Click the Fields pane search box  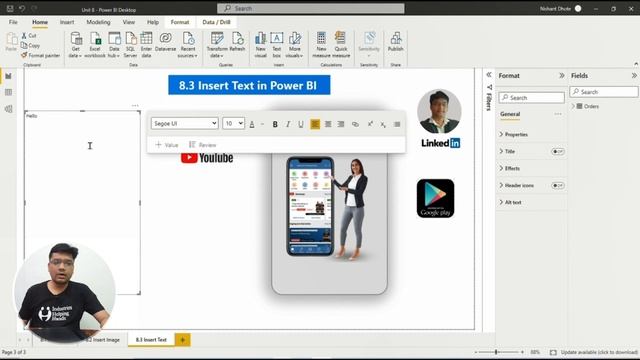pos(603,92)
